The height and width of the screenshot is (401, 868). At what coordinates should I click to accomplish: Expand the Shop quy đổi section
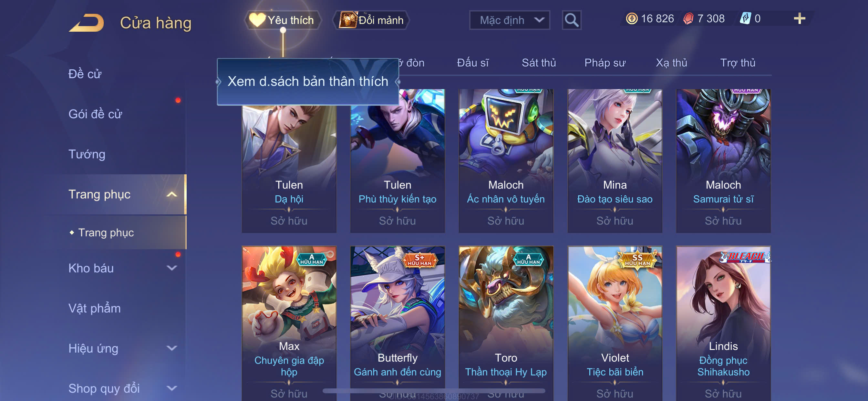[x=172, y=388]
